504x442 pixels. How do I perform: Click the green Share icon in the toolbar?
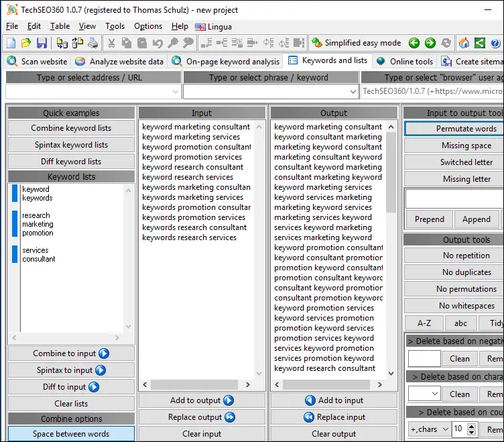coord(479,43)
